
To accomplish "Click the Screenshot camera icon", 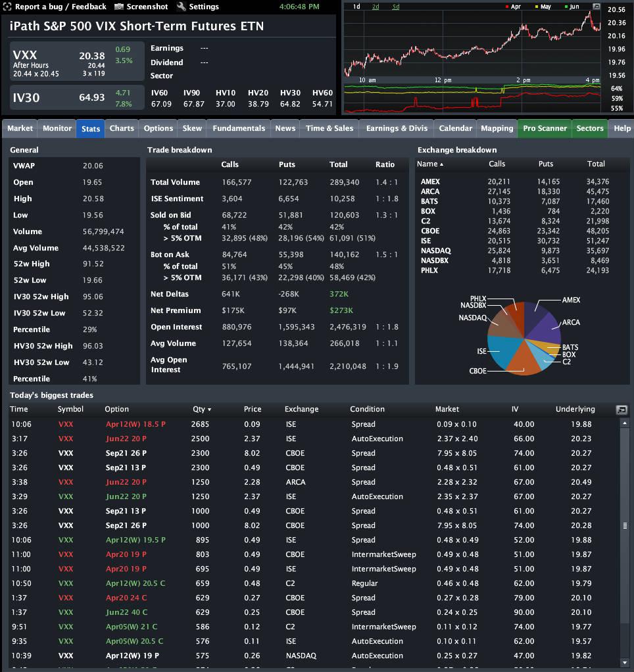I will (x=119, y=7).
